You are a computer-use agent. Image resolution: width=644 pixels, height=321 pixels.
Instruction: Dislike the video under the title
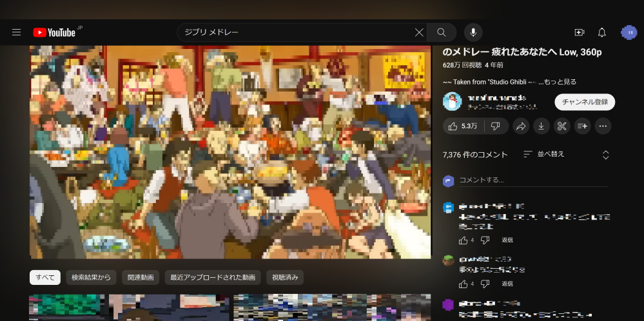(x=496, y=126)
